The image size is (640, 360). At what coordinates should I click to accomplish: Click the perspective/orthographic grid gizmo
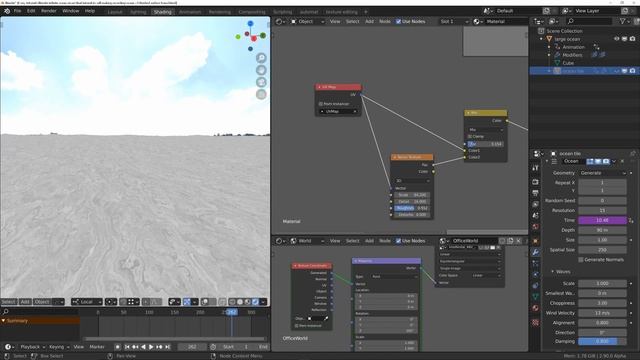tap(261, 95)
